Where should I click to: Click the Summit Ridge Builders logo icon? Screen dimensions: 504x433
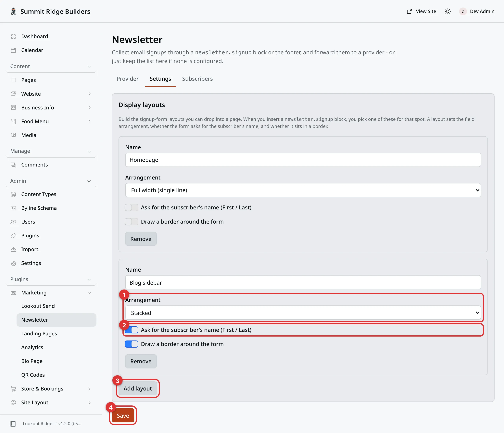click(x=13, y=11)
